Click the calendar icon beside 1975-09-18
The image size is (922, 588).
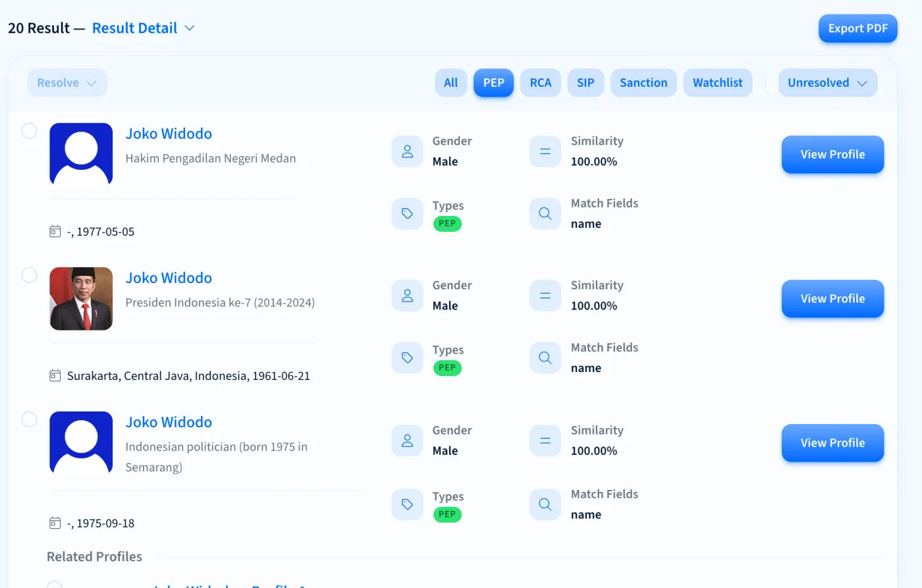click(55, 523)
